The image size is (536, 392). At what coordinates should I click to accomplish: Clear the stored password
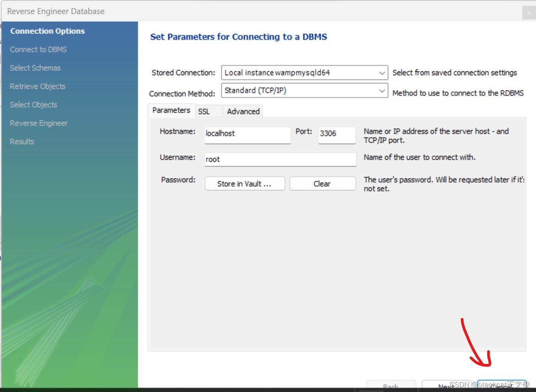pyautogui.click(x=322, y=184)
